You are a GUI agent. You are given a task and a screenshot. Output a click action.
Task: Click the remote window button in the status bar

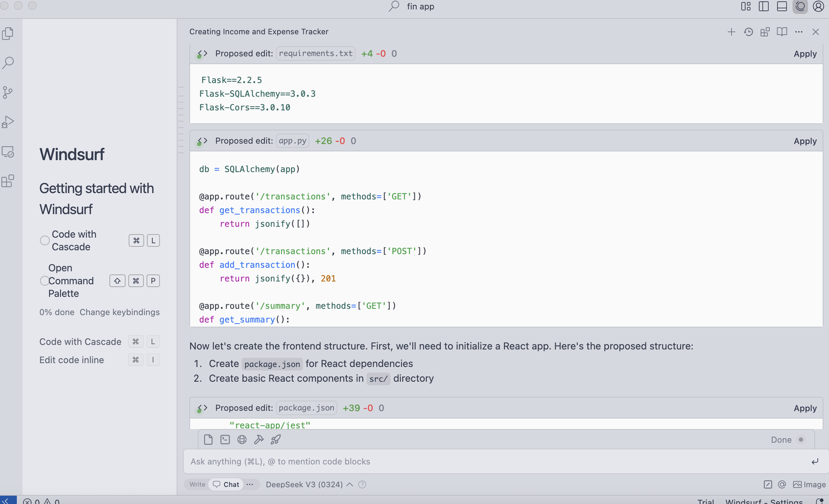pyautogui.click(x=8, y=501)
